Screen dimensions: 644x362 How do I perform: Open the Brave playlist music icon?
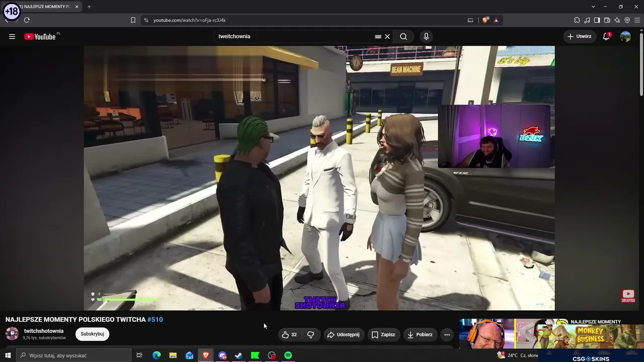coord(587,20)
